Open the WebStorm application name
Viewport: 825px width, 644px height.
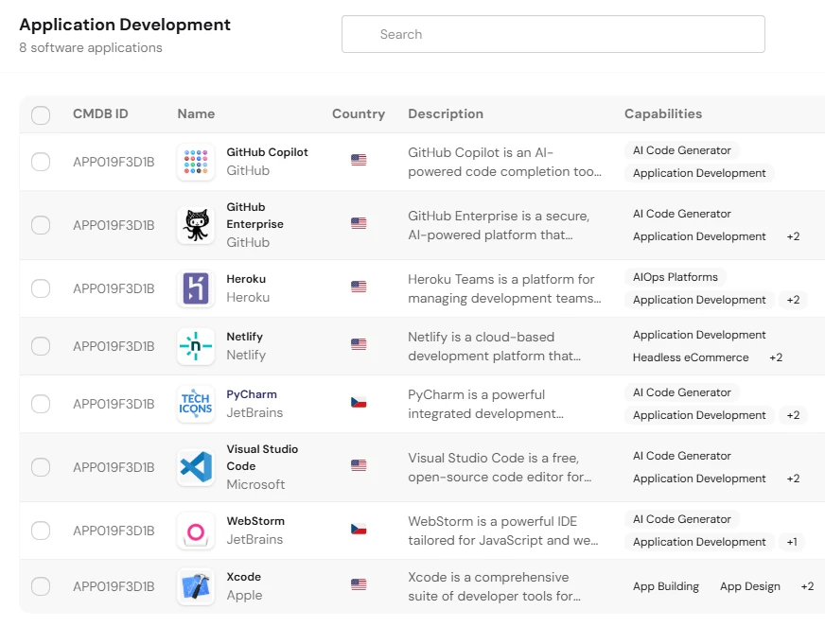tap(255, 521)
